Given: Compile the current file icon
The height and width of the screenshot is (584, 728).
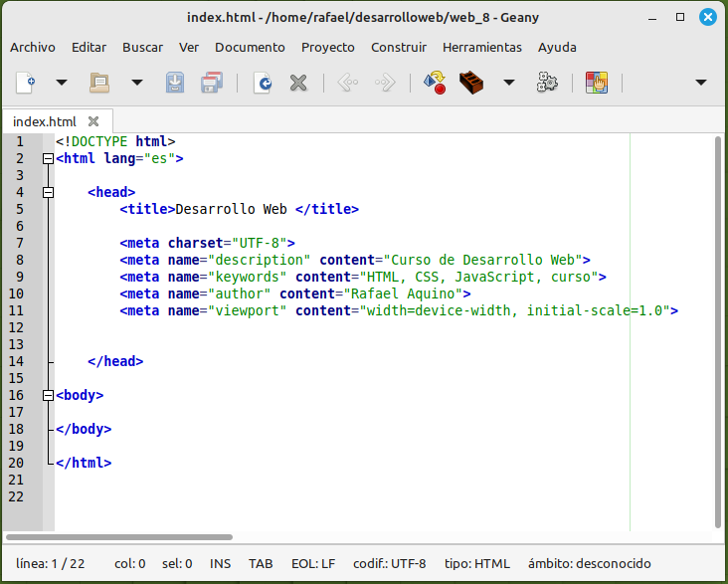Looking at the screenshot, I should point(435,83).
